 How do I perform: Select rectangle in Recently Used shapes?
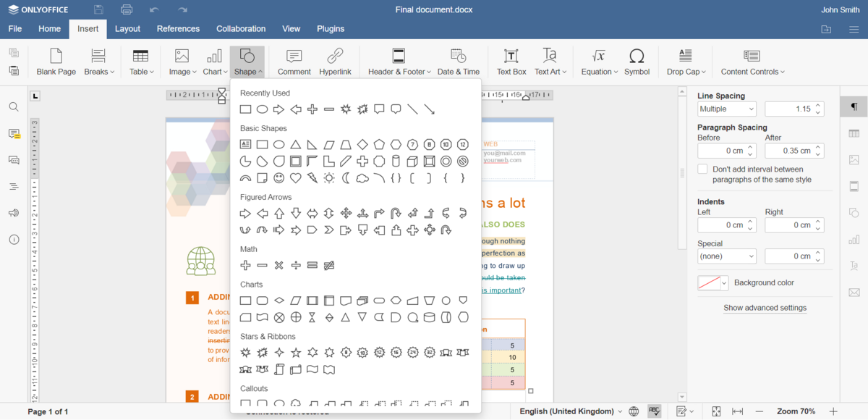[x=245, y=109]
